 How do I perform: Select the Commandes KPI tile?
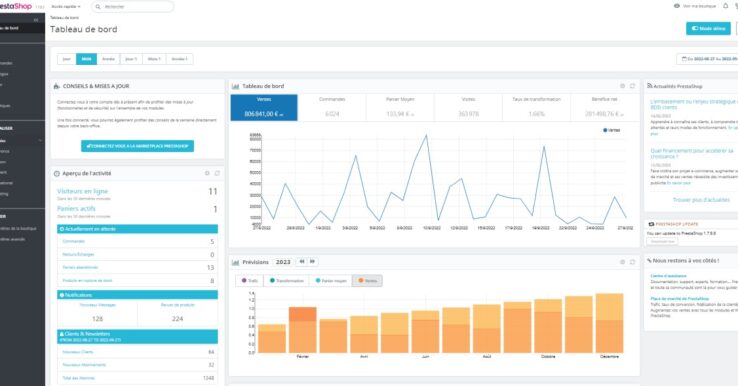[332, 107]
